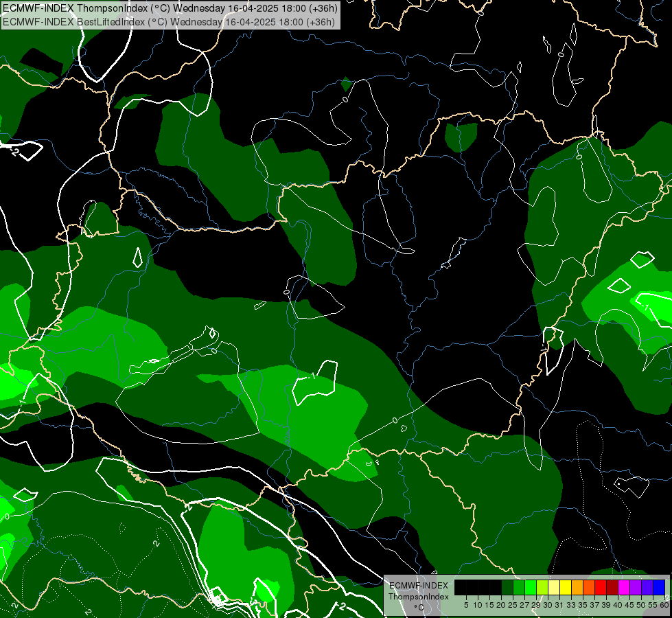This screenshot has width=672, height=618.
Task: Select the lime legend swatch 29–30
Action: 542,588
